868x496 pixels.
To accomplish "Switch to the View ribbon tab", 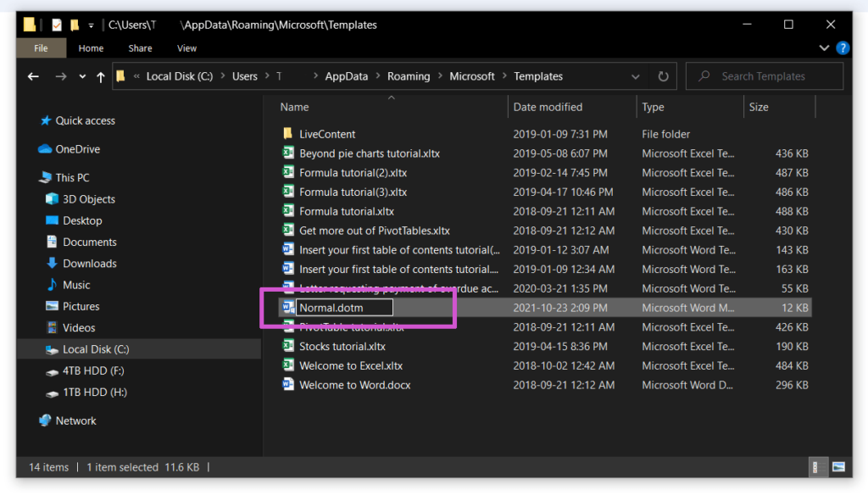I will click(x=186, y=48).
